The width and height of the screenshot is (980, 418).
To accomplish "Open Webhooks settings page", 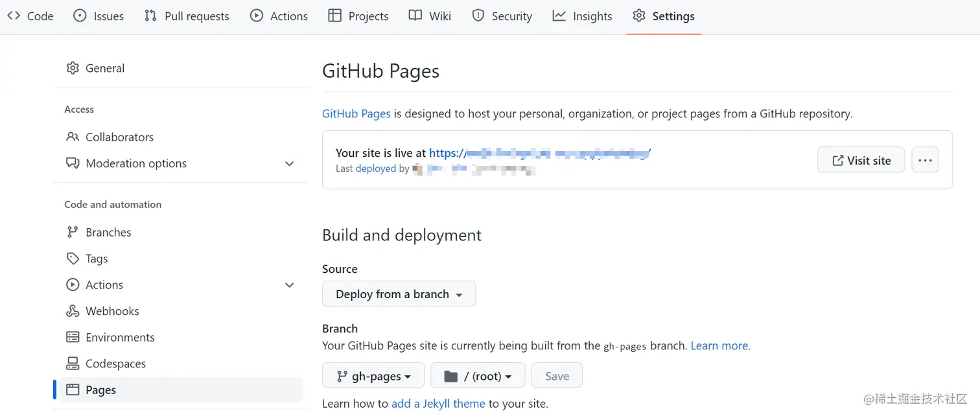I will pos(180,311).
